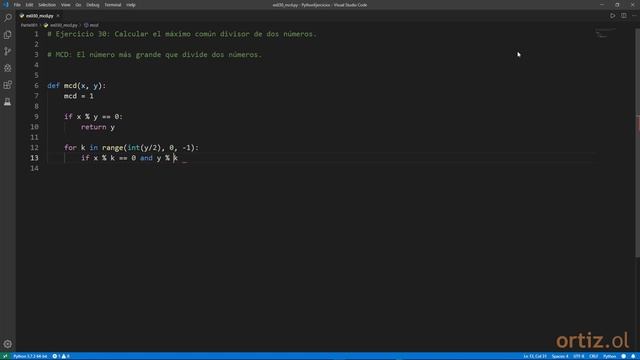640x360 pixels.
Task: Open the Test flask icon view
Action: click(x=8, y=102)
